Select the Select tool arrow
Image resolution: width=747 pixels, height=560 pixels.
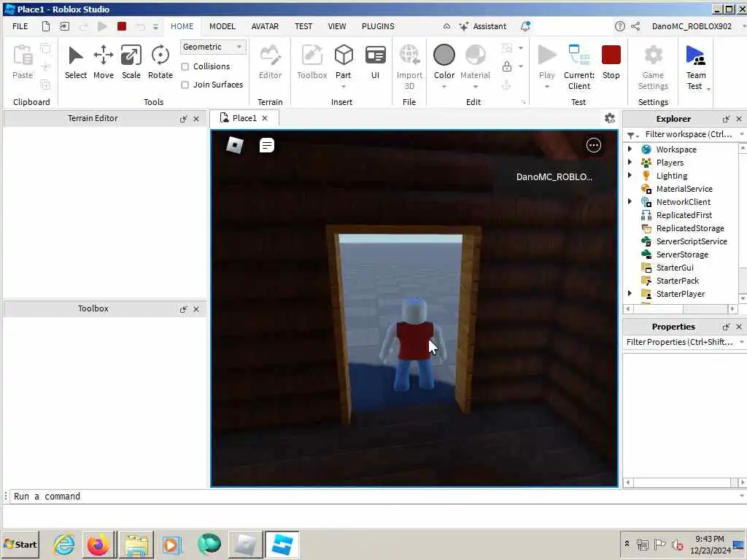pyautogui.click(x=76, y=62)
